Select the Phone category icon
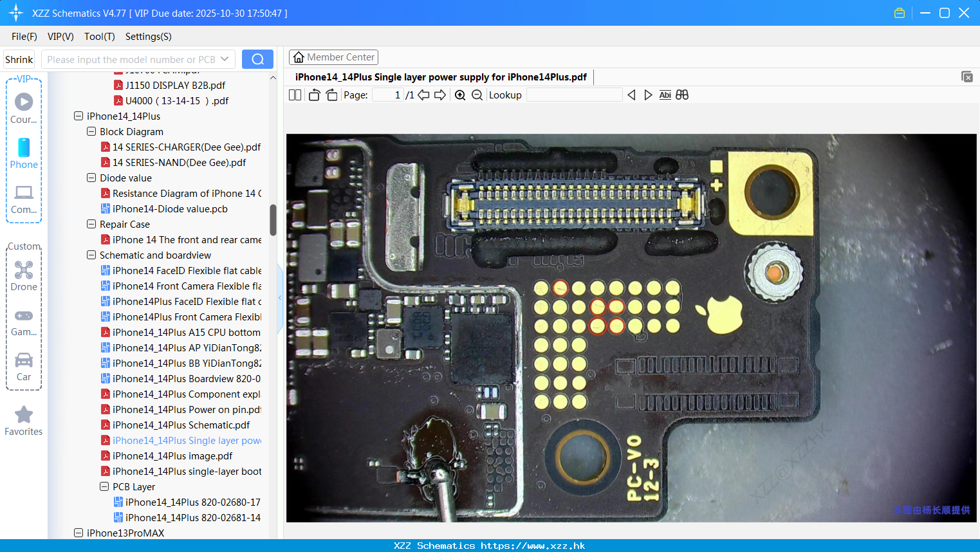The image size is (980, 552). pos(24,154)
